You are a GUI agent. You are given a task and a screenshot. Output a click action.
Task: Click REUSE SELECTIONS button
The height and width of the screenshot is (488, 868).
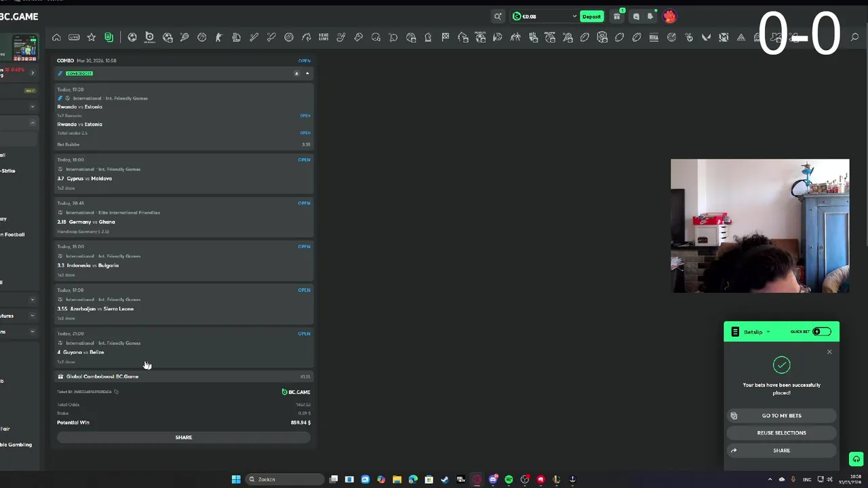coord(781,432)
